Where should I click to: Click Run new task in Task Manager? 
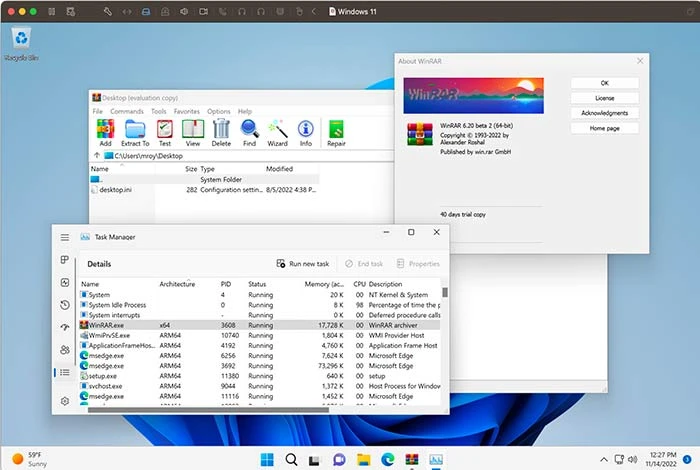tap(303, 264)
